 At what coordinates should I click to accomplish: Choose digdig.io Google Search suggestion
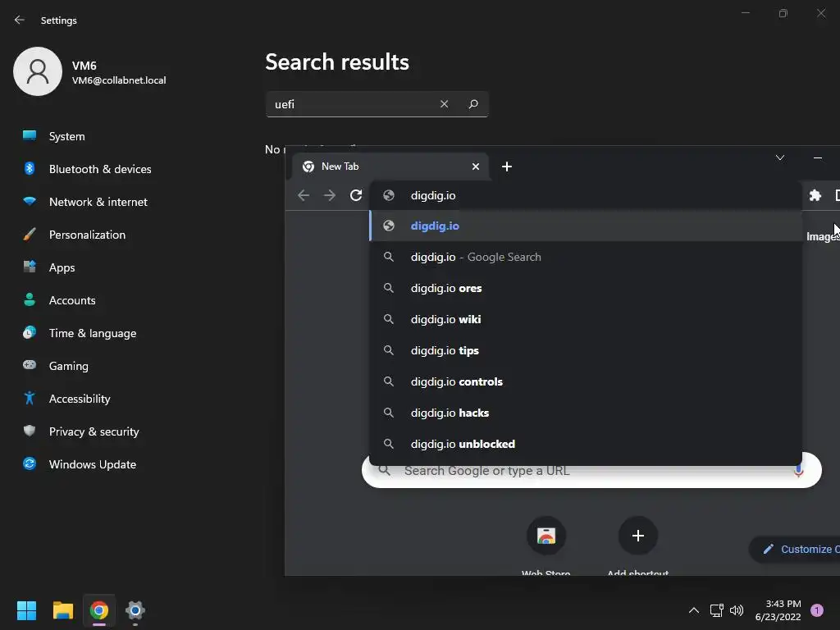tap(586, 257)
